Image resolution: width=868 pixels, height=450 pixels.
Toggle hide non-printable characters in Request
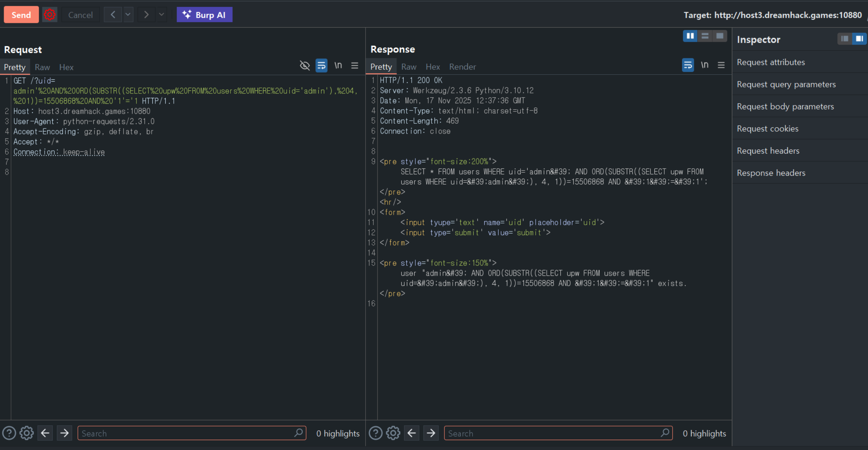pos(305,66)
